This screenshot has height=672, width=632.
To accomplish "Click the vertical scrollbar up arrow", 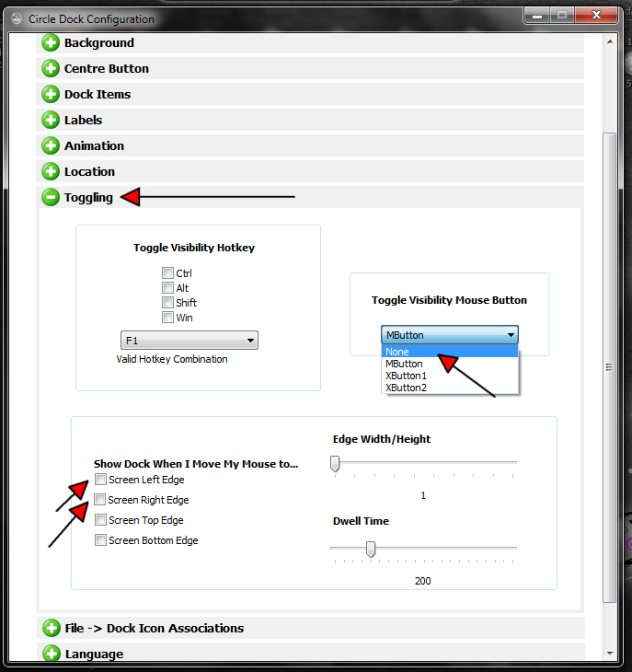I will click(x=610, y=41).
